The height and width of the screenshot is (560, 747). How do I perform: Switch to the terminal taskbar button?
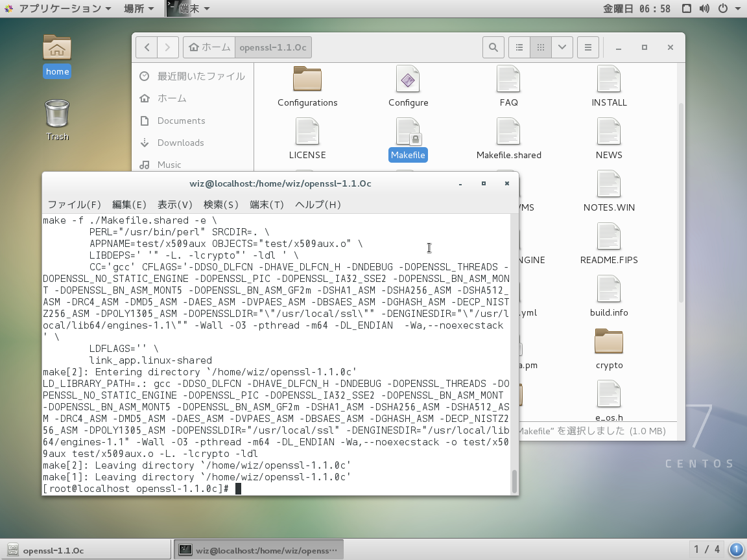click(259, 550)
